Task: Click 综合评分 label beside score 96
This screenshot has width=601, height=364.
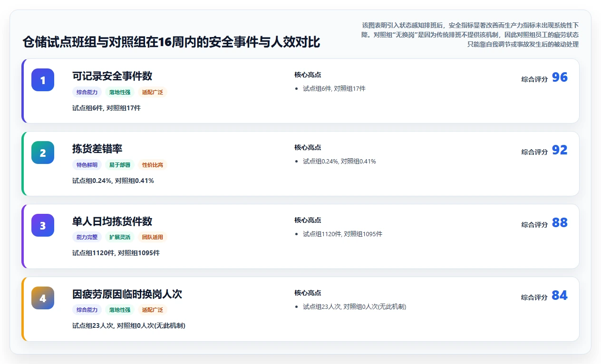Action: 534,79
